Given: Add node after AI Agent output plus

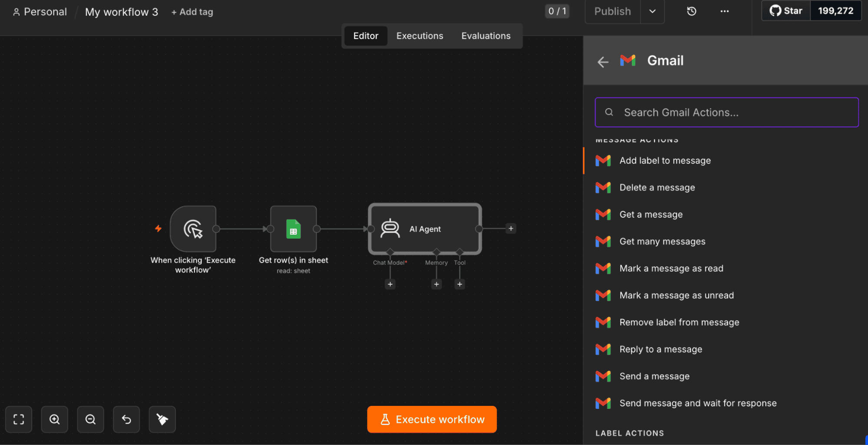Looking at the screenshot, I should 511,229.
